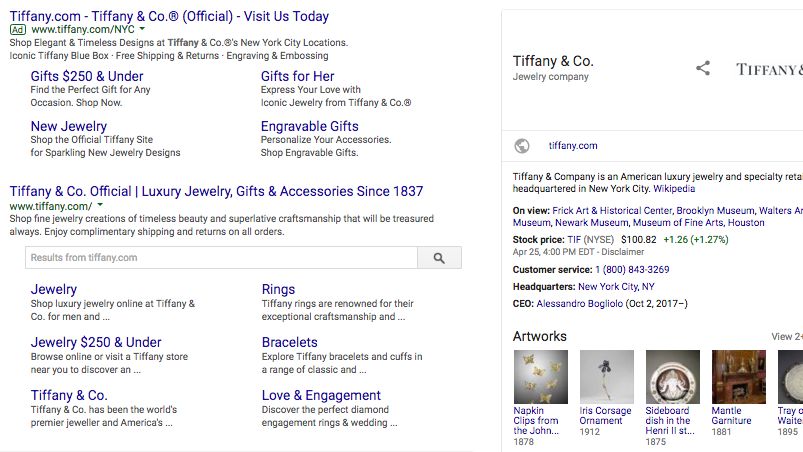Open Tiffany & Co. Official result title
Image resolution: width=803 pixels, height=452 pixels.
point(216,191)
